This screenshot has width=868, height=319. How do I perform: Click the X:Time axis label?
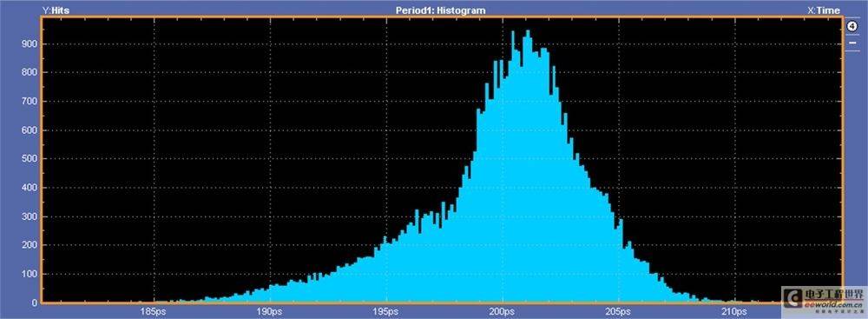824,10
